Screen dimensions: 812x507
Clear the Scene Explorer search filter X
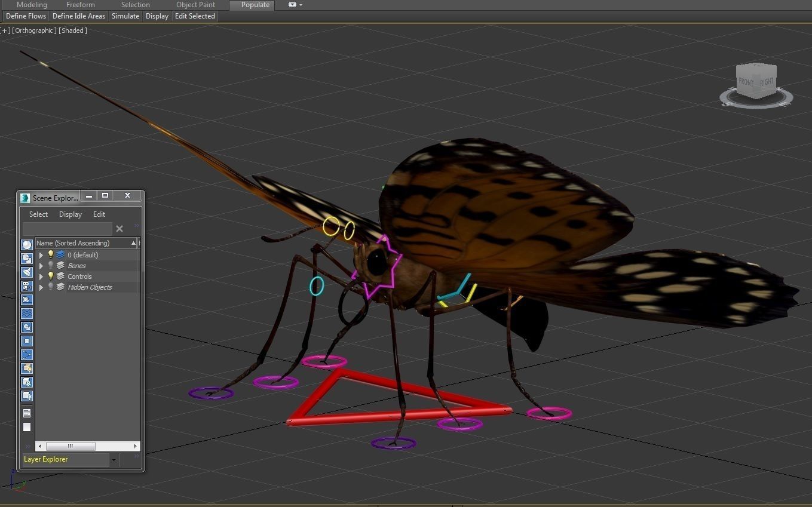(119, 229)
